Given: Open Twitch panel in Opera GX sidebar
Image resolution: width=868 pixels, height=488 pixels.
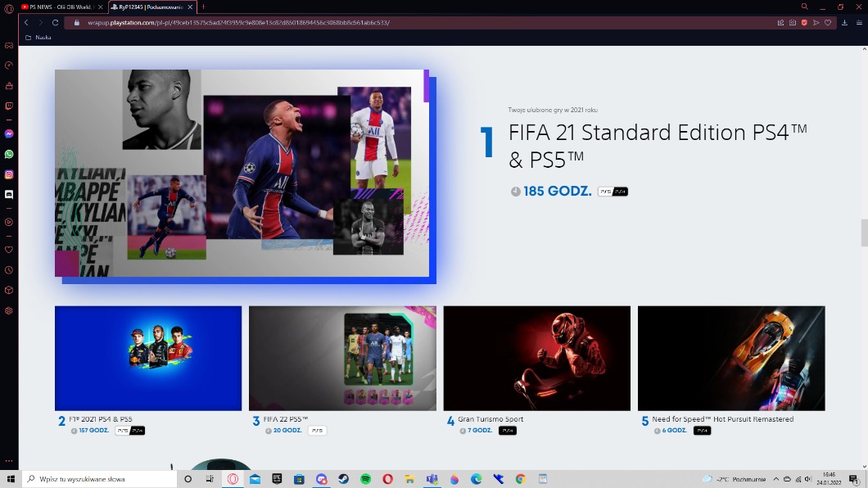Looking at the screenshot, I should (9, 106).
